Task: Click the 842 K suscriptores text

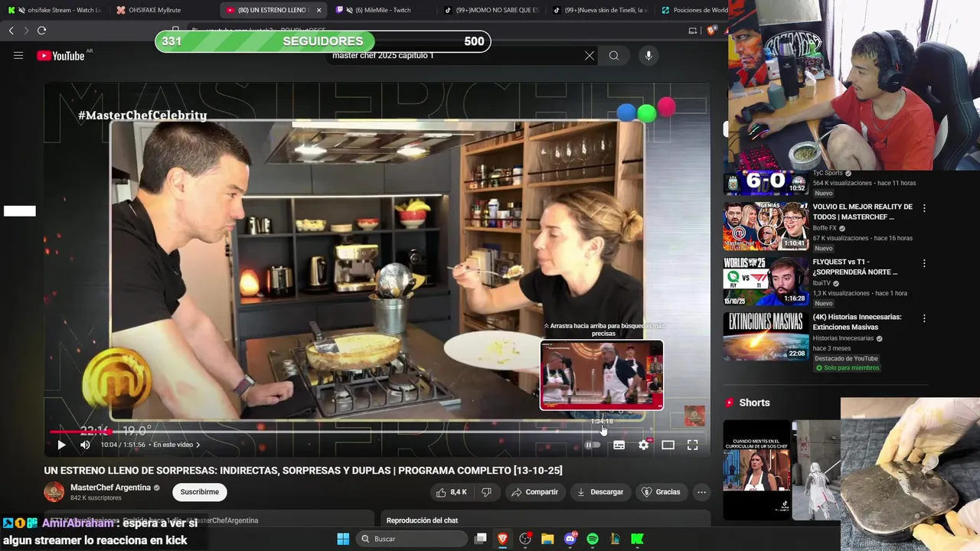Action: (96, 498)
